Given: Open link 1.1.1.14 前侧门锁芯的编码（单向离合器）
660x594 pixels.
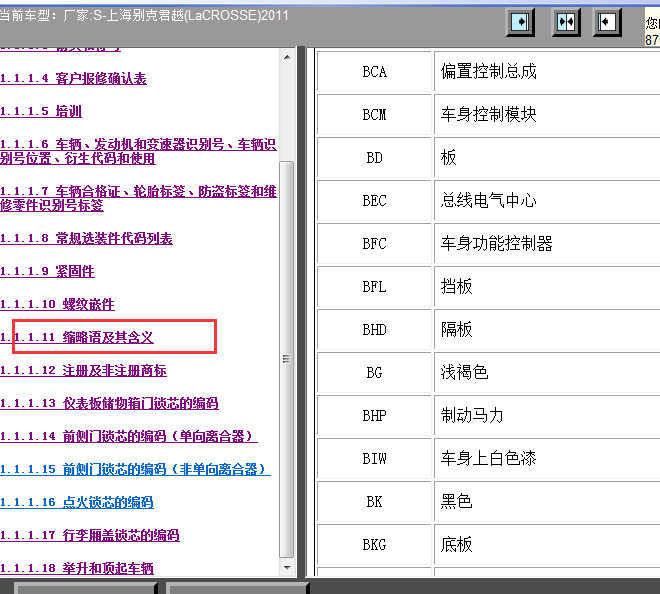Looking at the screenshot, I should [x=129, y=436].
